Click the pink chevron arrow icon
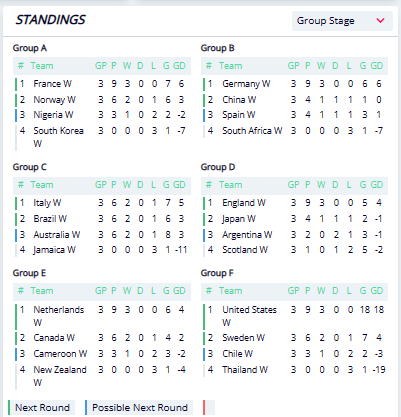Screen dimensions: 401x417 point(380,21)
